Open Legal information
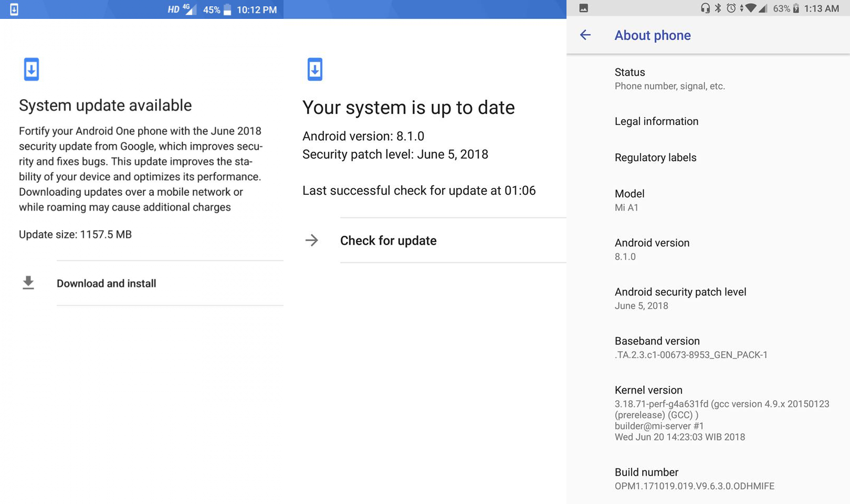Screen dimensions: 850x504 click(x=656, y=121)
